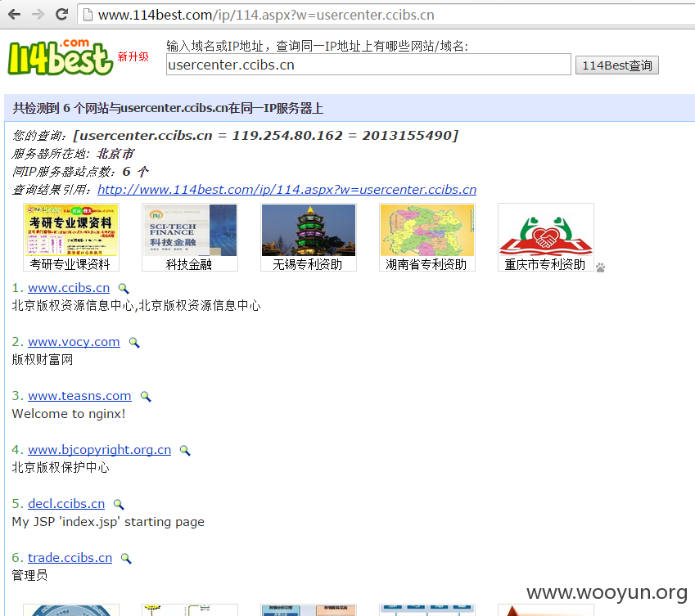Click the domain query input field
Viewport: 695px width, 616px height.
coord(368,65)
